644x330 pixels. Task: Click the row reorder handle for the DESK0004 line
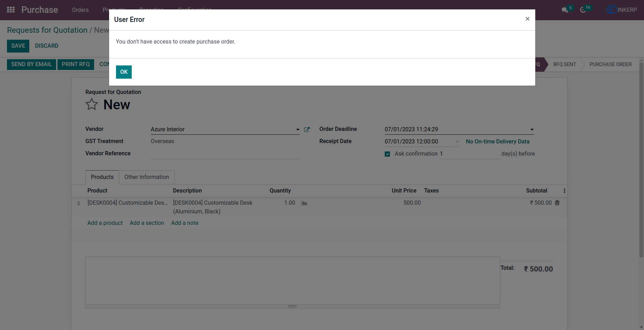(78, 203)
